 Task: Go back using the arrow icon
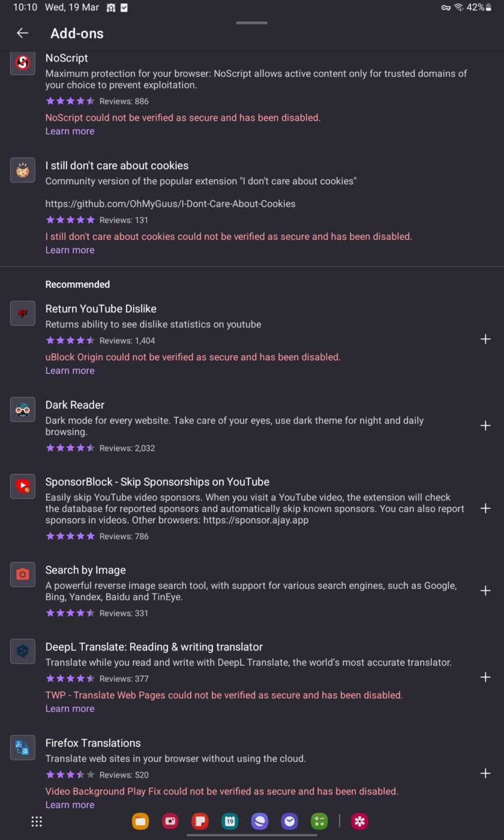(23, 33)
